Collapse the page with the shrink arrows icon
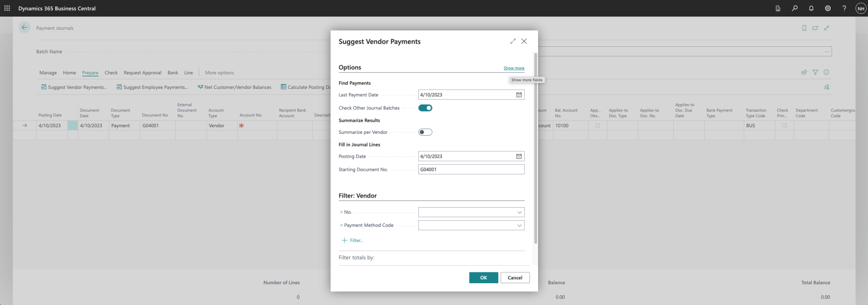Viewport: 868px width, 305px height. pos(827,28)
